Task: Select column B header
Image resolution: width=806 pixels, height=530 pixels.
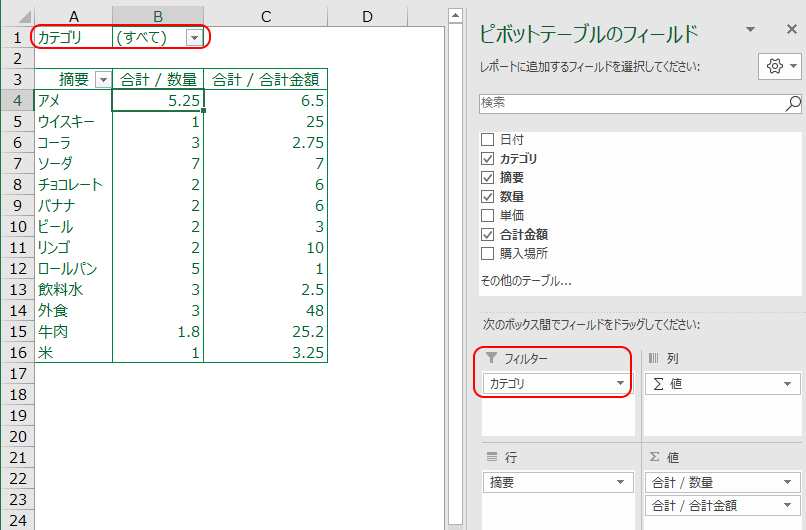Action: pos(158,16)
